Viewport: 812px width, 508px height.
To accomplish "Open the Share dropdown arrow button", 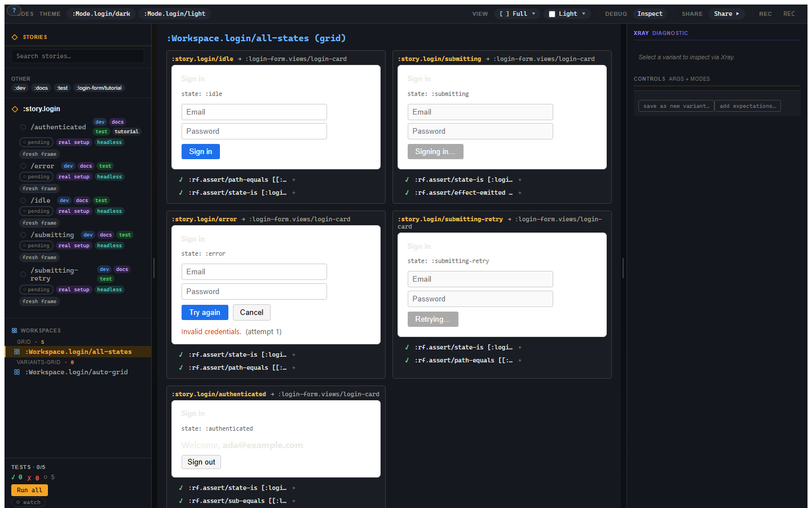I will coord(726,14).
